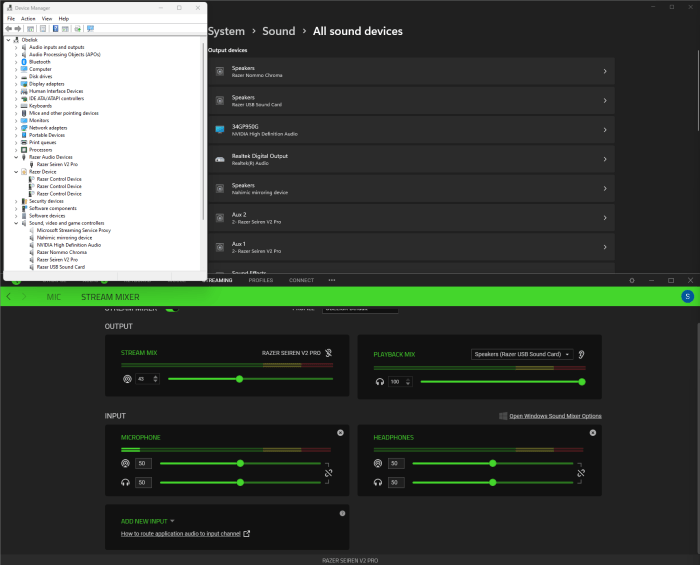
Task: Toggle link icon on Microphone sliders
Action: (x=329, y=473)
